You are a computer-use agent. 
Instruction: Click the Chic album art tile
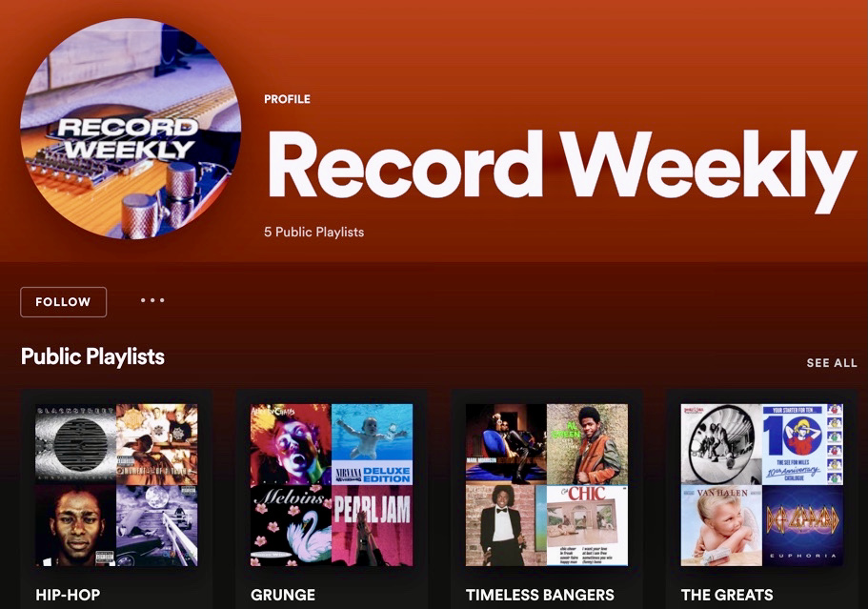(x=587, y=526)
